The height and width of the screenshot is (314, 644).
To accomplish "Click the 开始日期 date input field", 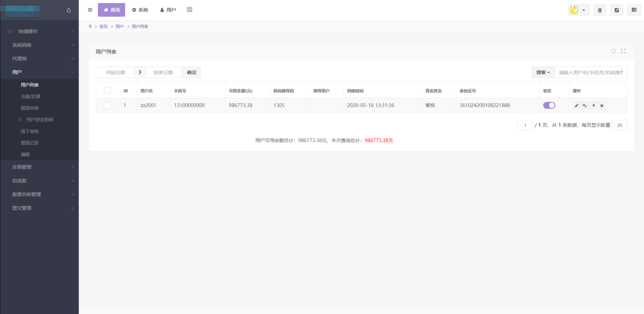I will pyautogui.click(x=115, y=73).
